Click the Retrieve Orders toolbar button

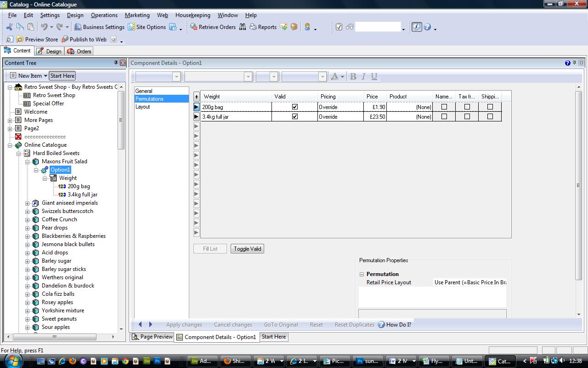pos(213,27)
